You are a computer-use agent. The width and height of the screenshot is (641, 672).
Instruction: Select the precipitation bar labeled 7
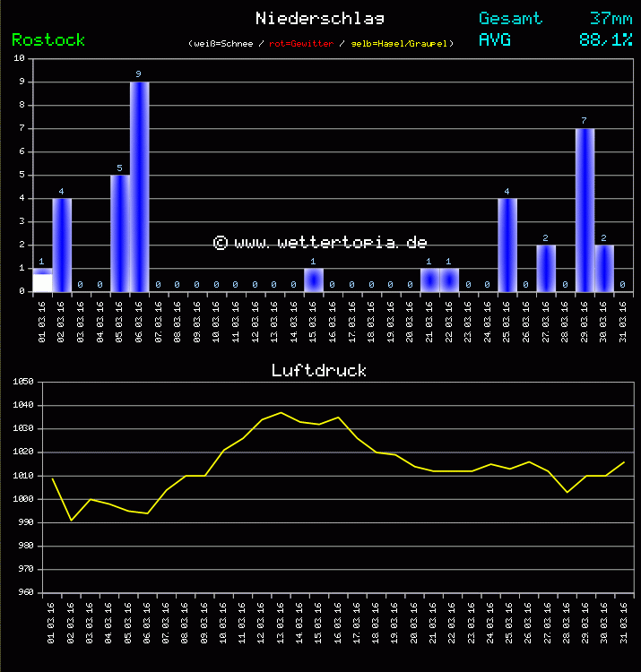tap(585, 210)
